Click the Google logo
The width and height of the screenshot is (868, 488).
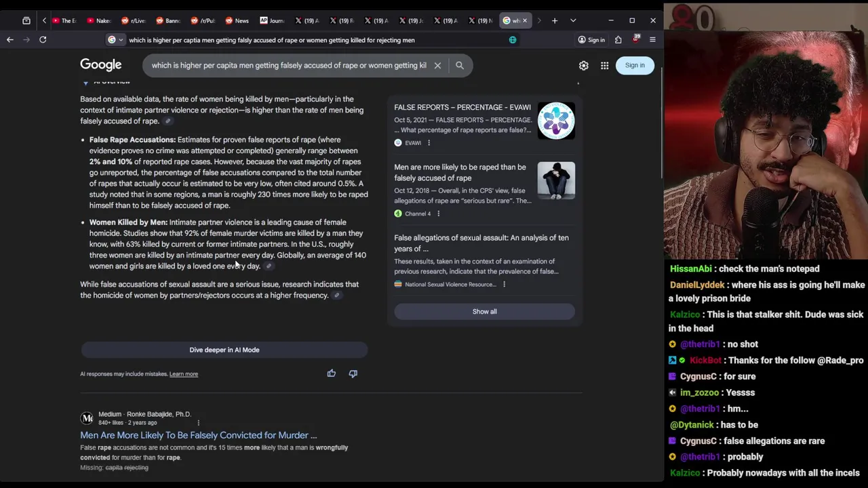point(101,65)
